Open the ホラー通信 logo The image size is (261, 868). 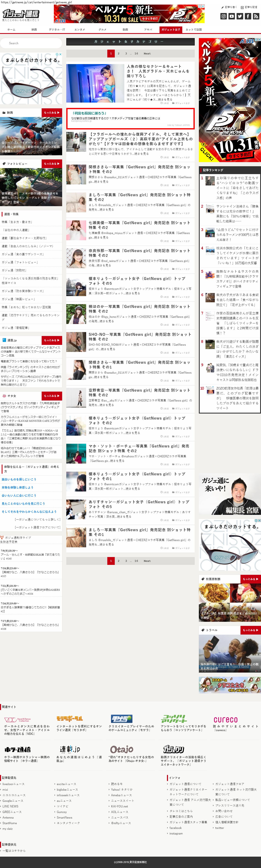pyautogui.click(x=18, y=749)
